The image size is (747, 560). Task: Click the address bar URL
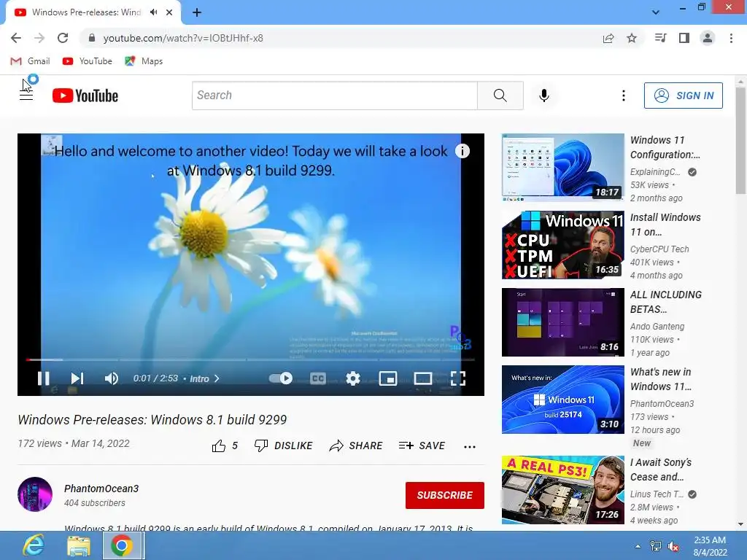183,38
